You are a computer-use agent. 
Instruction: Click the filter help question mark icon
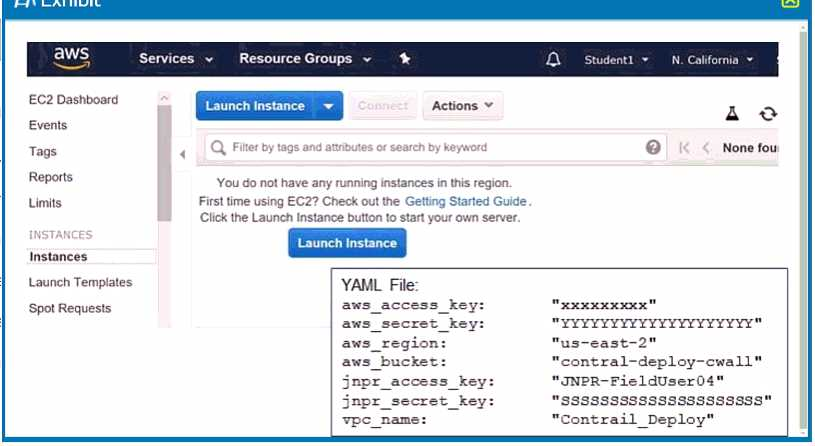653,147
